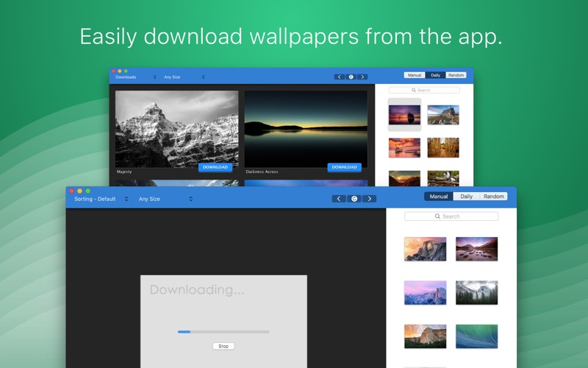Screen dimensions: 588x368
Task: Select dark sunset hills thumbnail in back window
Action: pos(404,178)
